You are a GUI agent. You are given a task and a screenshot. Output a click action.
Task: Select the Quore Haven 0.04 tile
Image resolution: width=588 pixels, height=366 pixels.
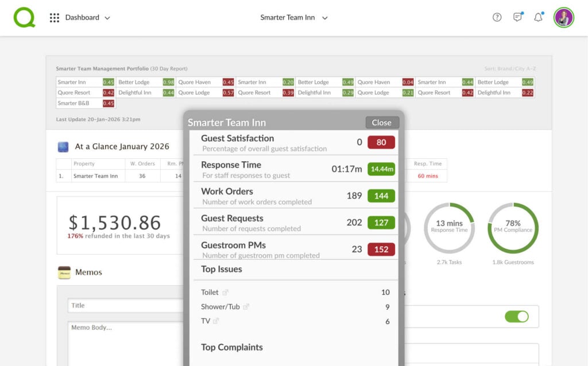385,82
